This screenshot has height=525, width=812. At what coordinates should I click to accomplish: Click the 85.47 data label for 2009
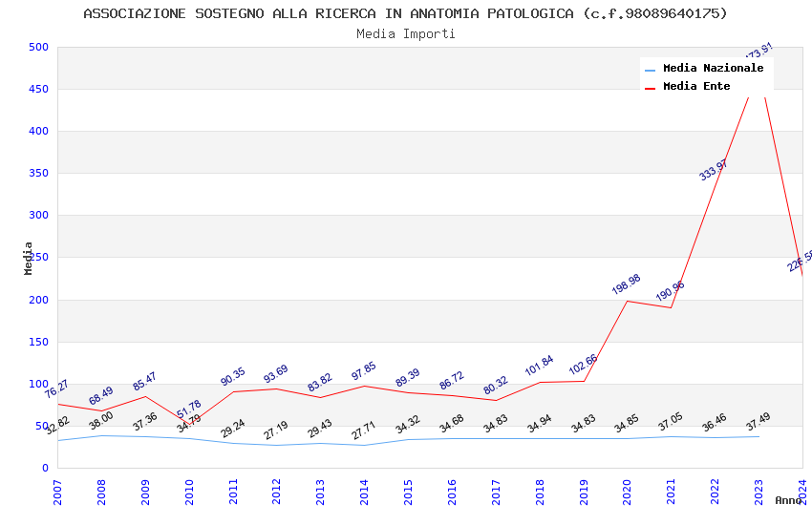point(144,381)
